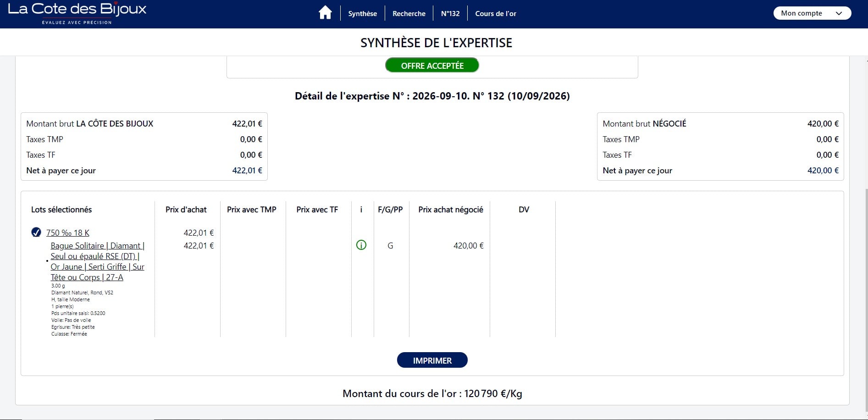
Task: Click the Lots sélectionnés heading
Action: click(x=61, y=210)
